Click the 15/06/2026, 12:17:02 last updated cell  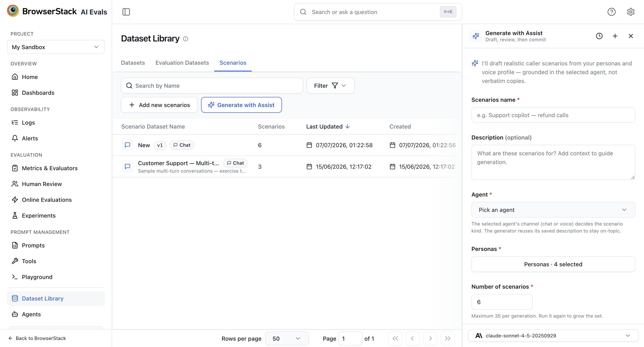coord(339,167)
